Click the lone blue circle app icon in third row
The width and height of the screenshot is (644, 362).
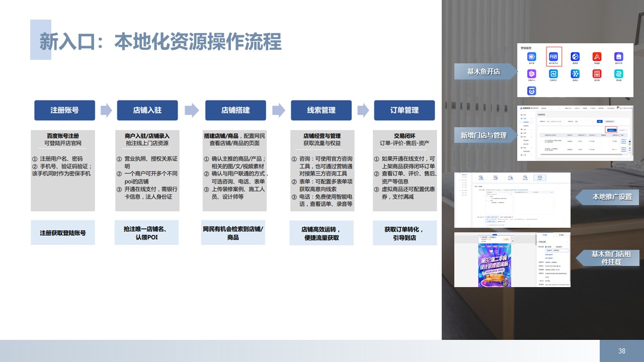531,91
